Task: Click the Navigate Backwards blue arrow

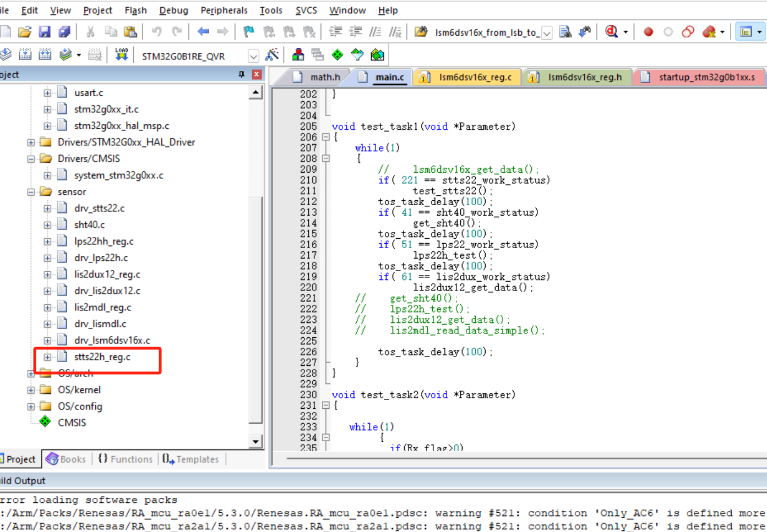Action: [x=203, y=32]
